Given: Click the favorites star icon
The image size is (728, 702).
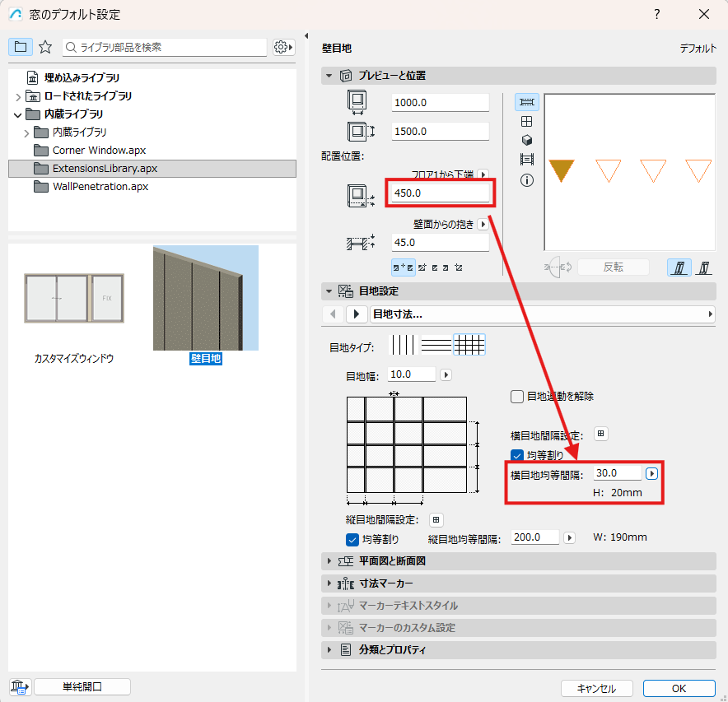Looking at the screenshot, I should (x=45, y=47).
